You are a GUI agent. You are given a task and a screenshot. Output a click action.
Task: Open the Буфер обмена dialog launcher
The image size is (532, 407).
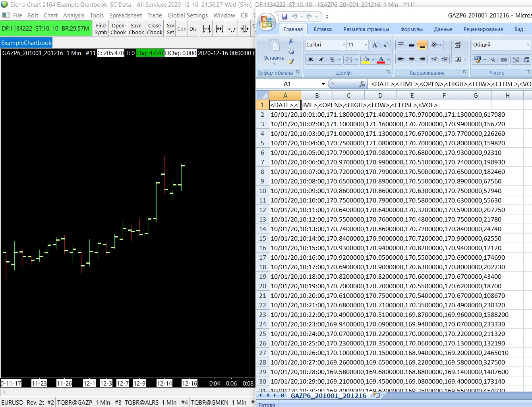(298, 72)
